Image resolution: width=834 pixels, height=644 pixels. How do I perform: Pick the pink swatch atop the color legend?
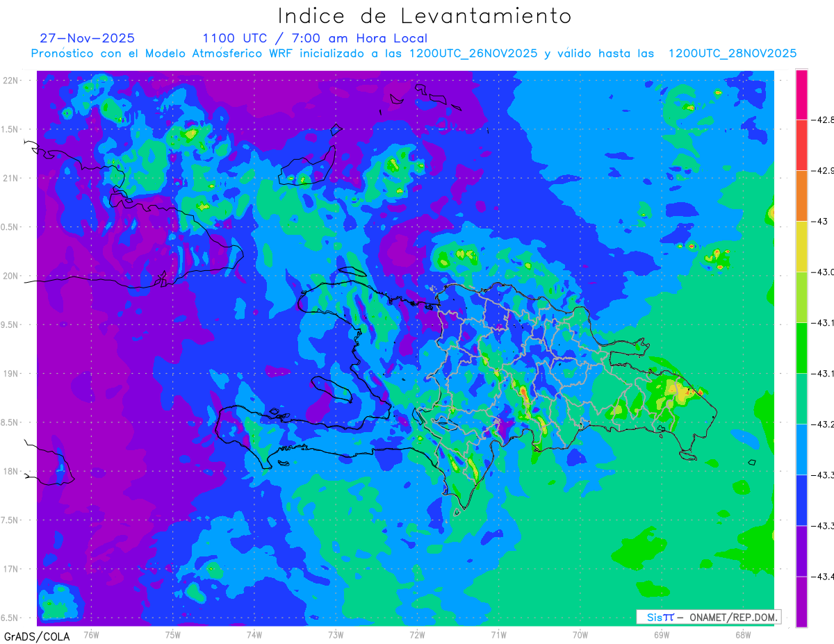point(801,94)
